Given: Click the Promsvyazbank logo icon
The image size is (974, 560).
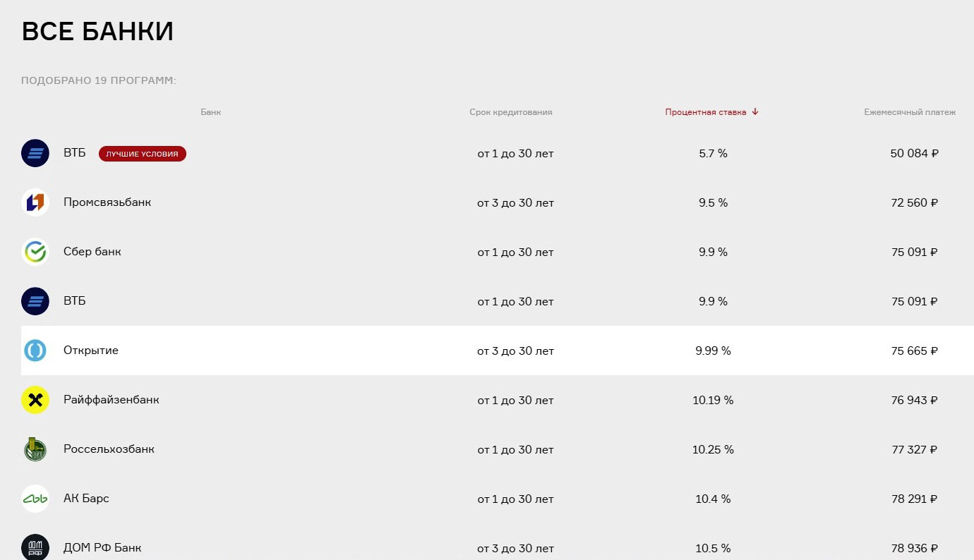Looking at the screenshot, I should [35, 202].
